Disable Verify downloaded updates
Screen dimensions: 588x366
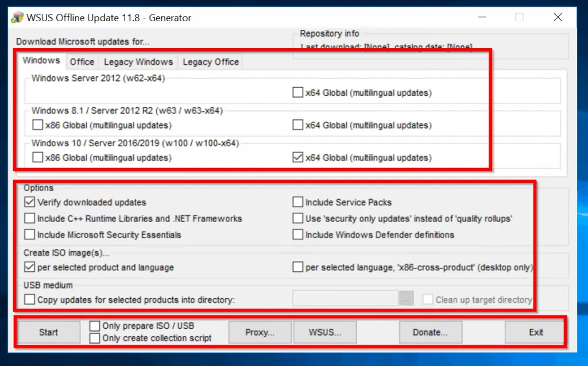pyautogui.click(x=29, y=202)
